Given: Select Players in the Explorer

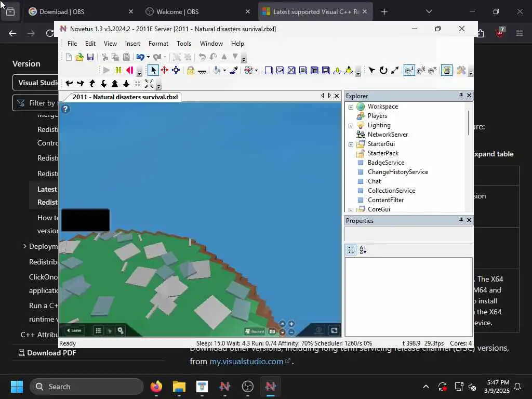Looking at the screenshot, I should coord(377,116).
